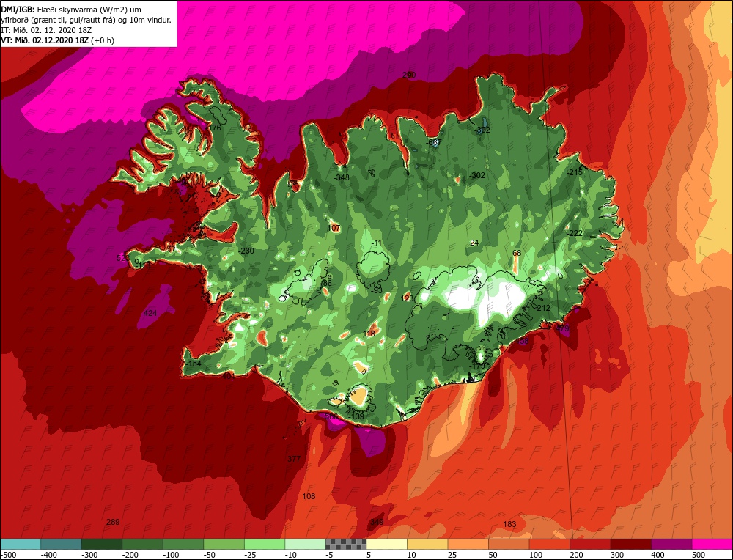Click the '212' map value

[x=544, y=308]
